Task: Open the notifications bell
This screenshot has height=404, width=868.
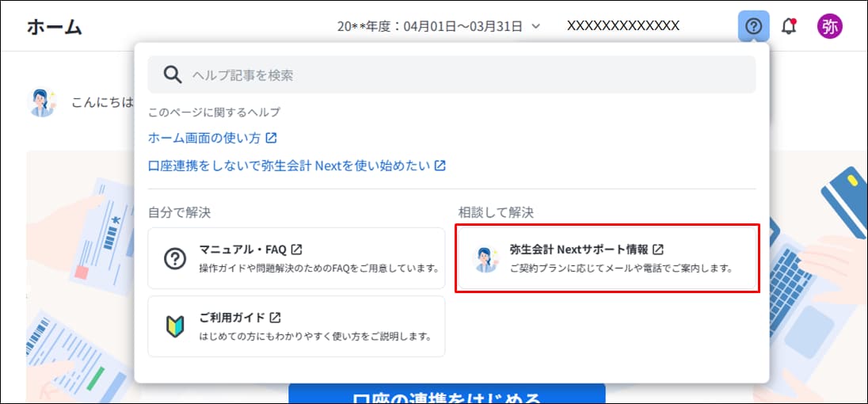Action: coord(789,26)
